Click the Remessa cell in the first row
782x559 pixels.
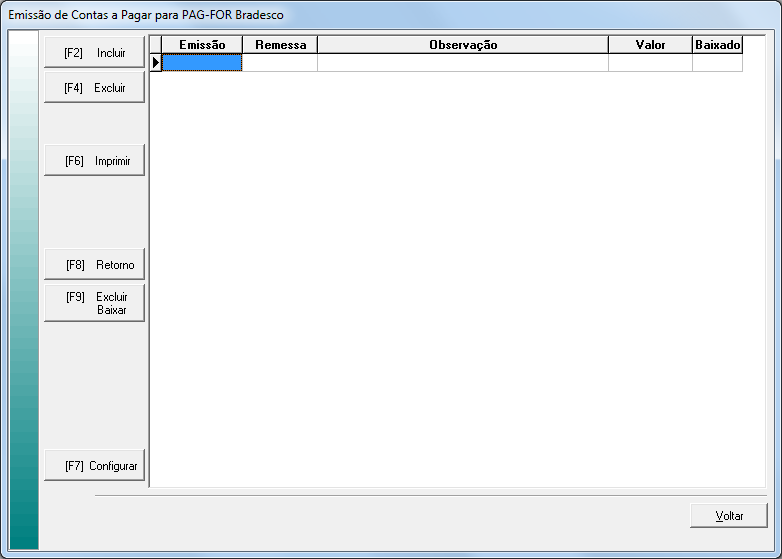coord(280,63)
